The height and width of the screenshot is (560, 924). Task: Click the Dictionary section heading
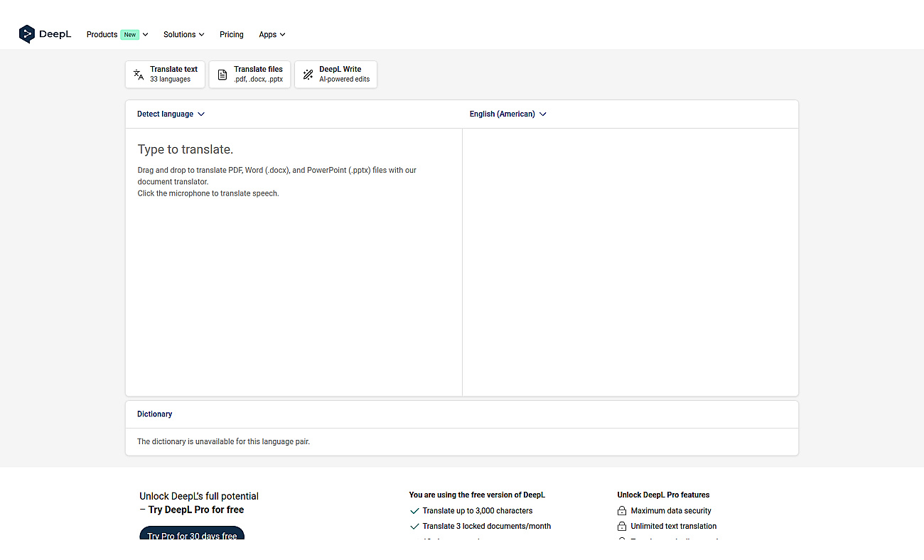point(155,414)
